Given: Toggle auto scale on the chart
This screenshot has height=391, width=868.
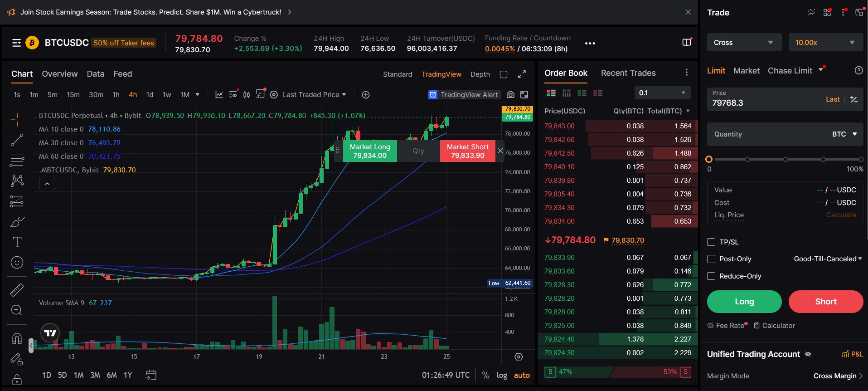Looking at the screenshot, I should coord(522,375).
